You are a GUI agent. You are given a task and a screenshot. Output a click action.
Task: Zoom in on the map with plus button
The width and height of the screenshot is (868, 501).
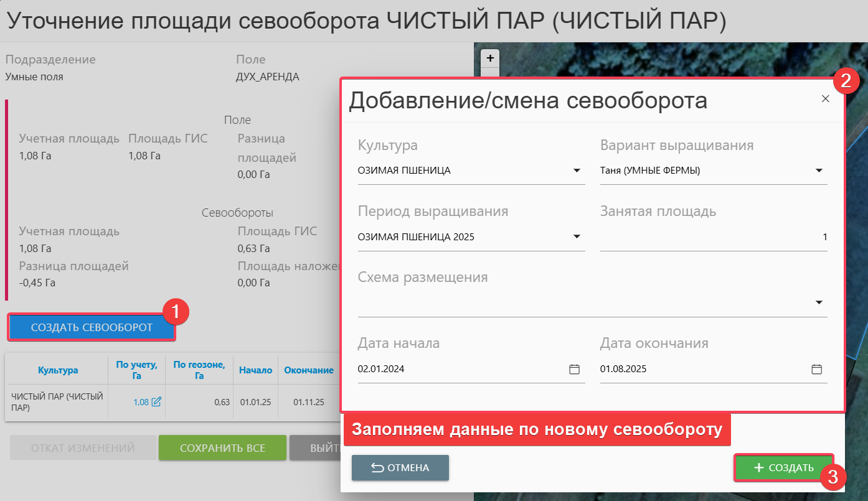pyautogui.click(x=490, y=58)
